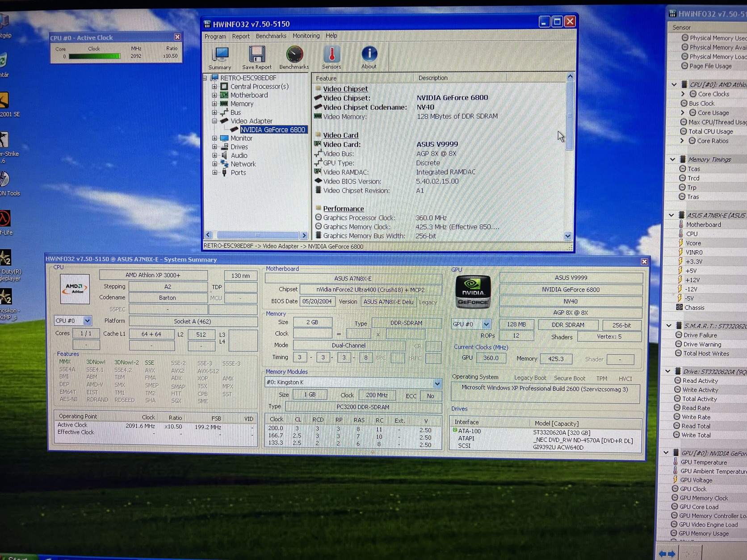Viewport: 747px width, 560px height.
Task: Select the Audio tree item
Action: click(x=239, y=155)
